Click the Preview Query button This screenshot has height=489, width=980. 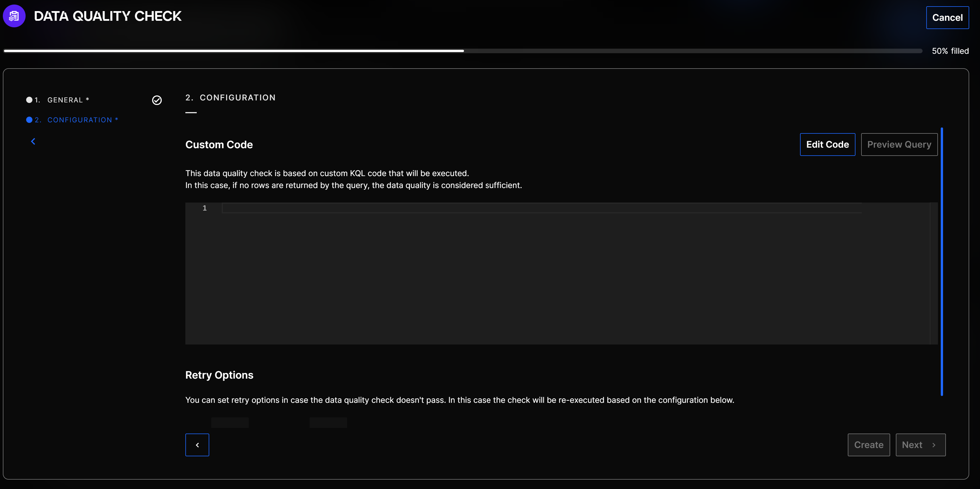899,145
